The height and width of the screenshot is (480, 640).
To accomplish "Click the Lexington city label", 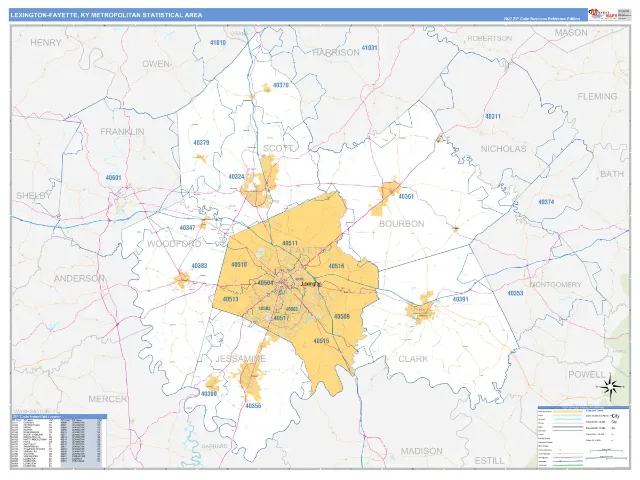I will [311, 284].
